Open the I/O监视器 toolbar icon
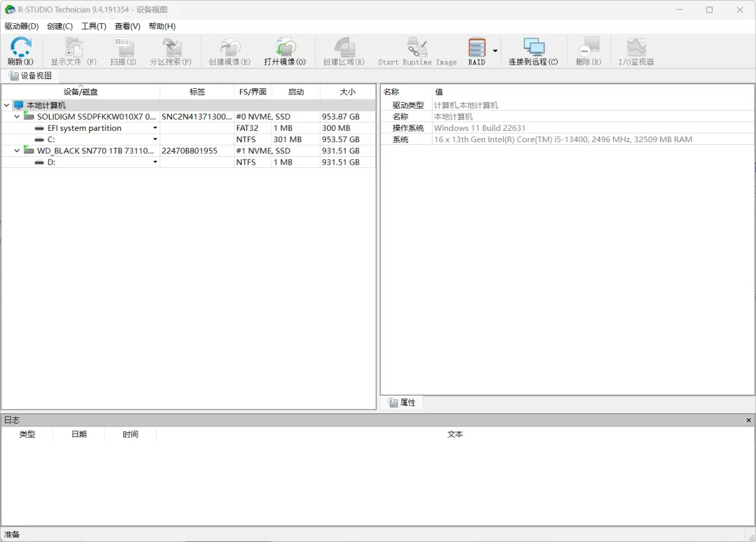Screen dimensions: 756x542 click(x=636, y=50)
